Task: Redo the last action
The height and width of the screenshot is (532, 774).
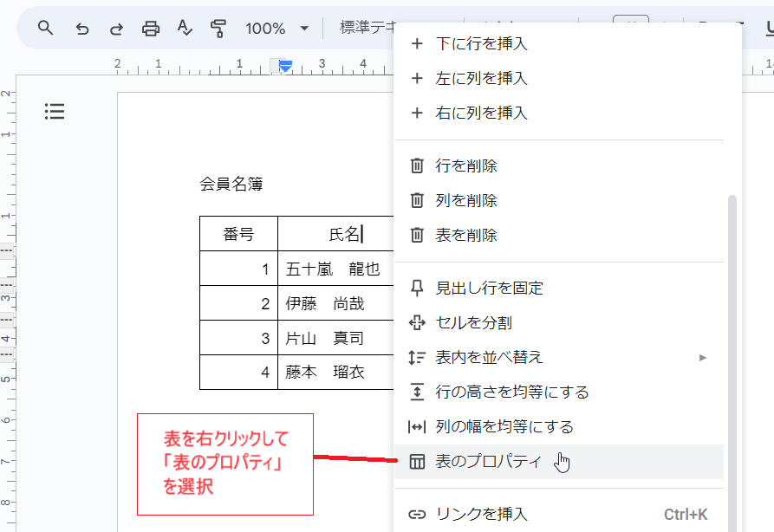Action: click(116, 29)
